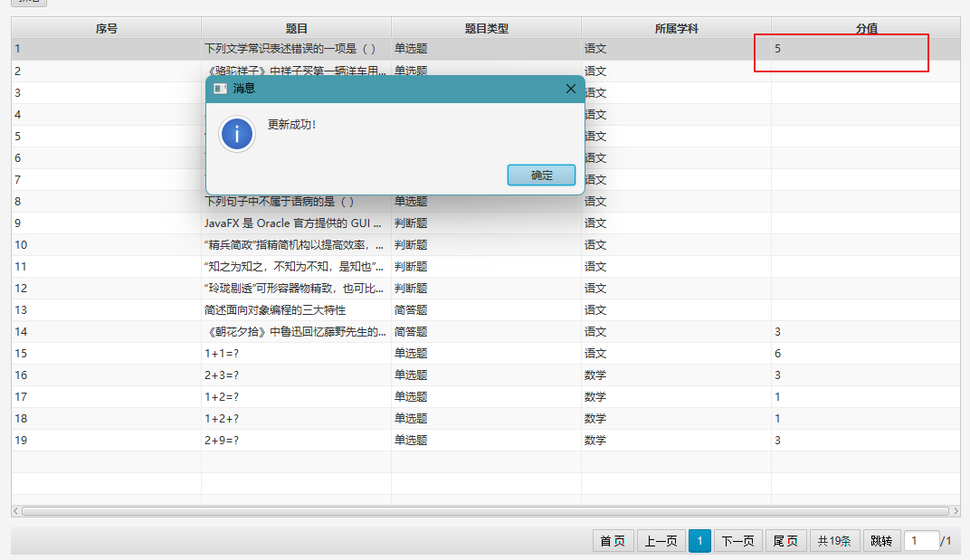Click the blue info icon in dialog
Viewport: 970px width, 560px height.
coord(237,134)
